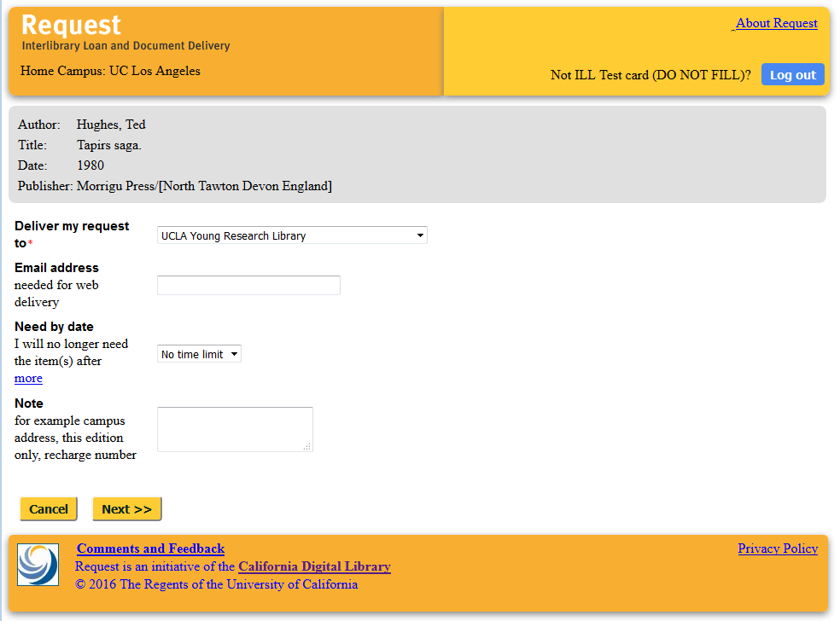The image size is (840, 621).
Task: Click the Home Campus: UC Los Angeles text
Action: click(x=110, y=71)
